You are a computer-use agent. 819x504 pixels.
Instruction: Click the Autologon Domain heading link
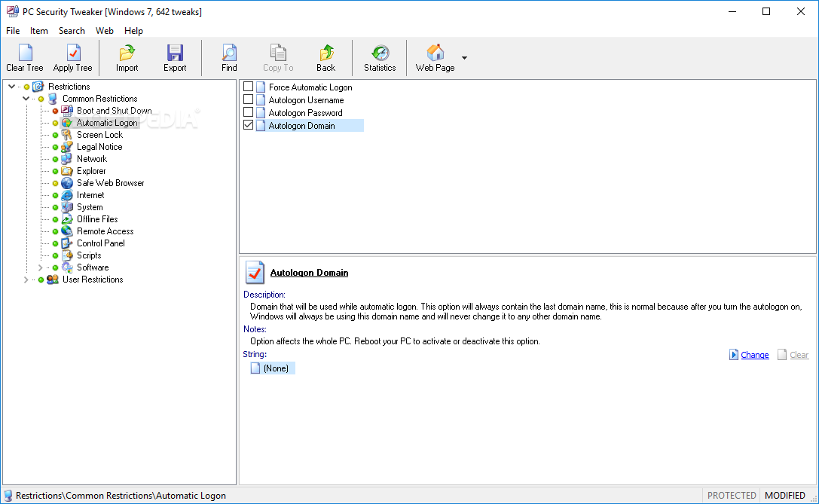(x=309, y=273)
